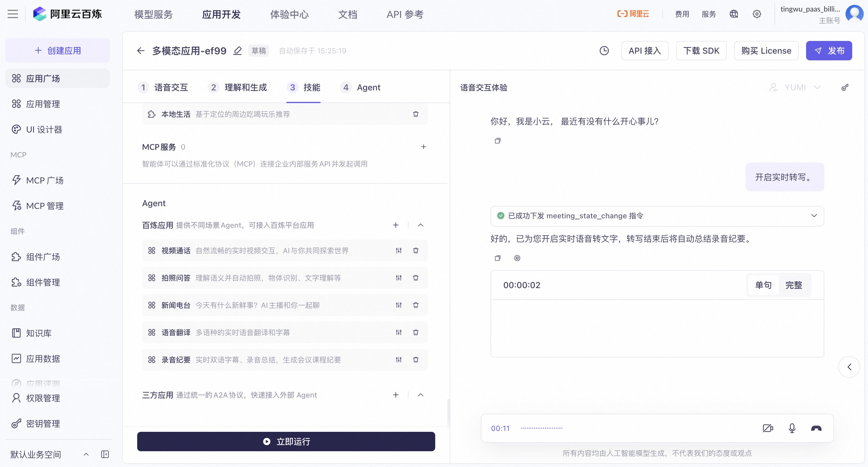
Task: Expand the meeting_state_change command result
Action: 814,216
